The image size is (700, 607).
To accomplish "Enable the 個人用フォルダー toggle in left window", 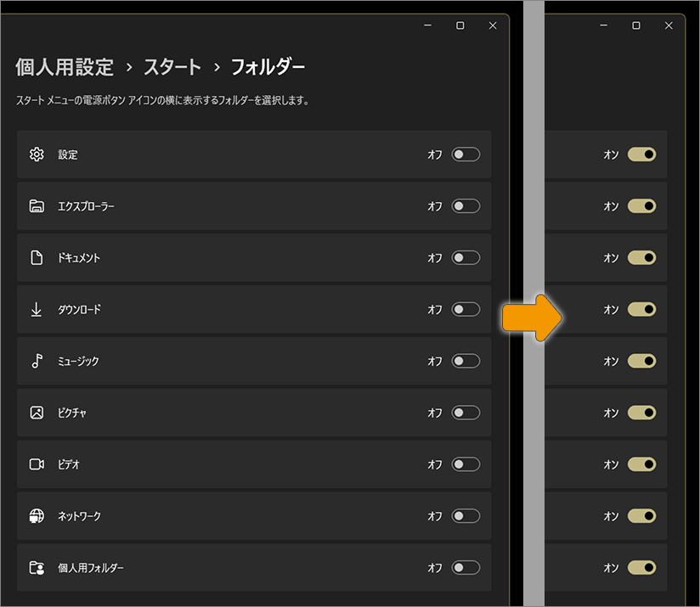I will point(466,568).
